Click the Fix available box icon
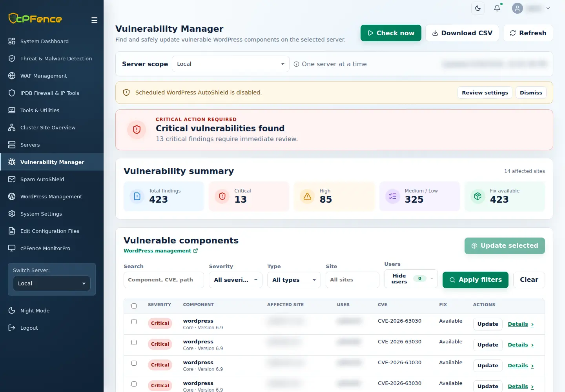The width and height of the screenshot is (565, 392). [478, 196]
